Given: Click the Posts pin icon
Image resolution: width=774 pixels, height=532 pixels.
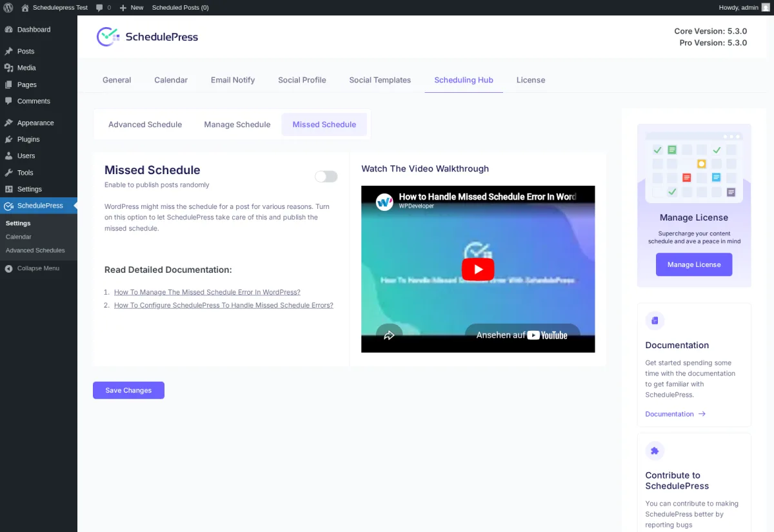Looking at the screenshot, I should point(8,52).
